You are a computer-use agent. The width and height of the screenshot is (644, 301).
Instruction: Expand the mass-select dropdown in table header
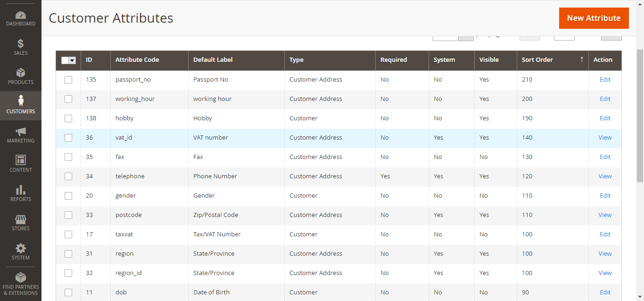[72, 60]
